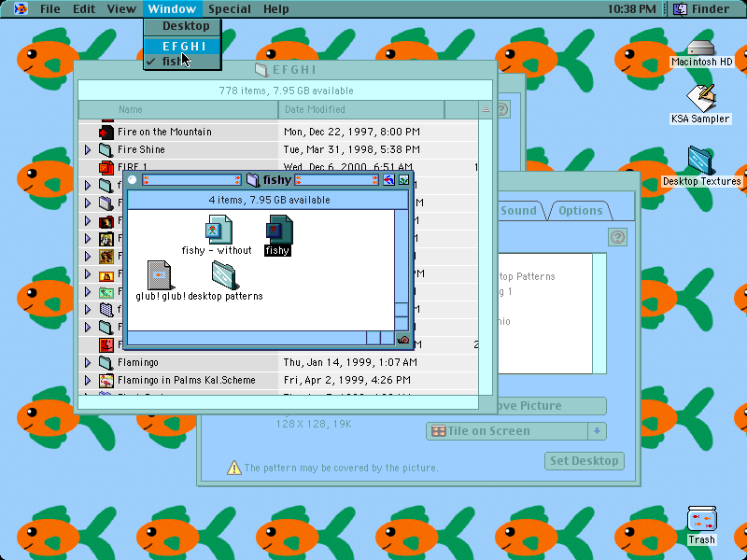Select the 'glub! glub!' document icon
747x560 pixels.
(x=159, y=274)
